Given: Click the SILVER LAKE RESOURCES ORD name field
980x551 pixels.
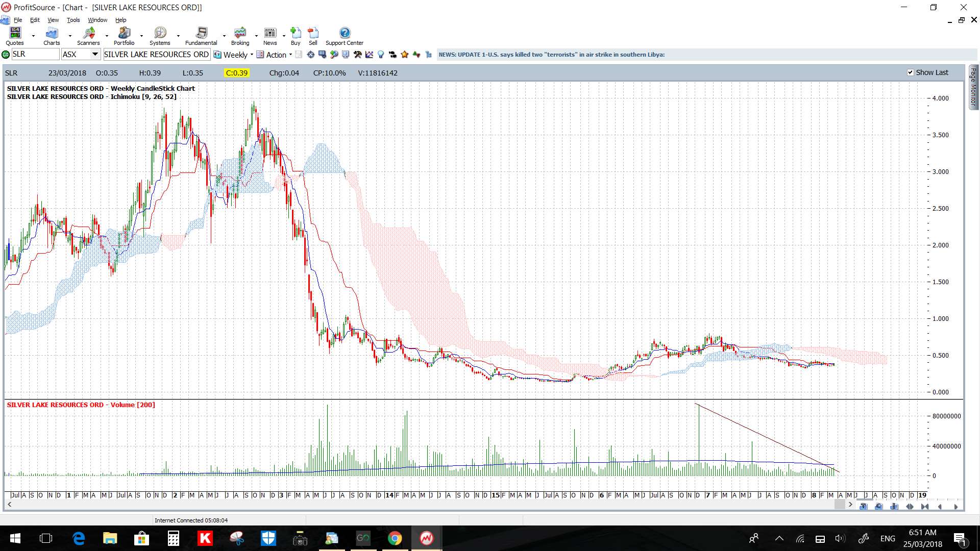Looking at the screenshot, I should tap(157, 54).
